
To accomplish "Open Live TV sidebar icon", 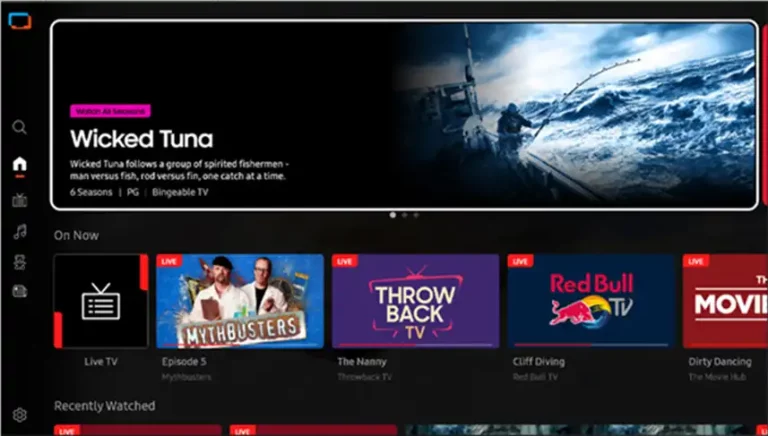I will [20, 200].
